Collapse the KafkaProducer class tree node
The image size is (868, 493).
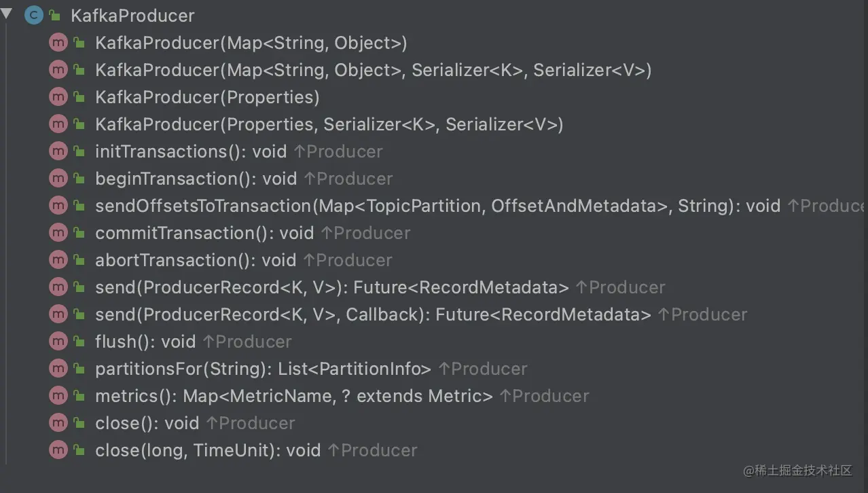click(7, 14)
